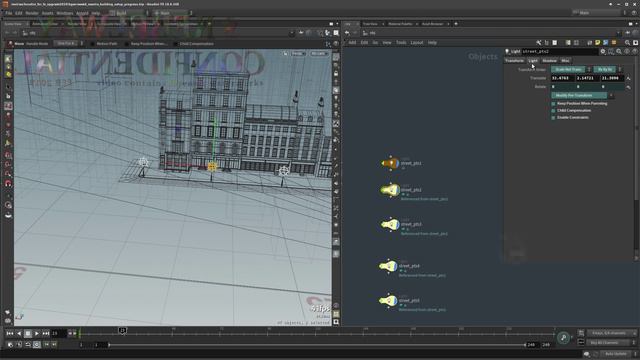Click the Translate channel options icon

point(629,78)
